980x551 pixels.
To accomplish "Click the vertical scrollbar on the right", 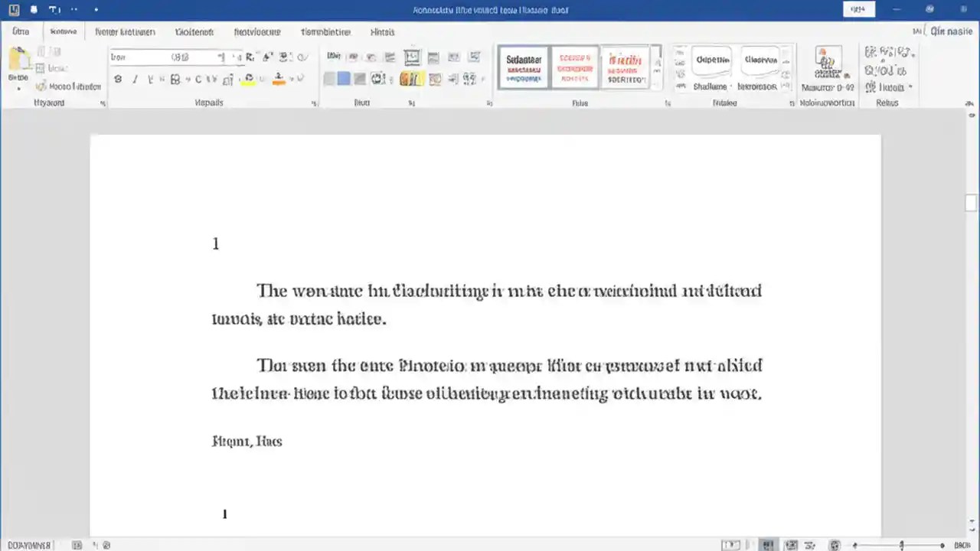I will click(969, 202).
